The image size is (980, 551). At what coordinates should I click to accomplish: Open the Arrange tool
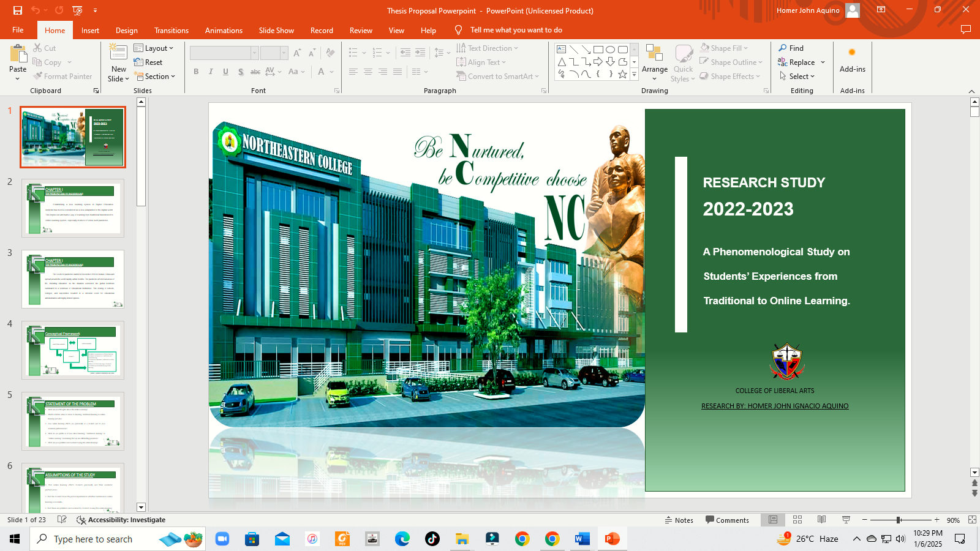tap(654, 62)
